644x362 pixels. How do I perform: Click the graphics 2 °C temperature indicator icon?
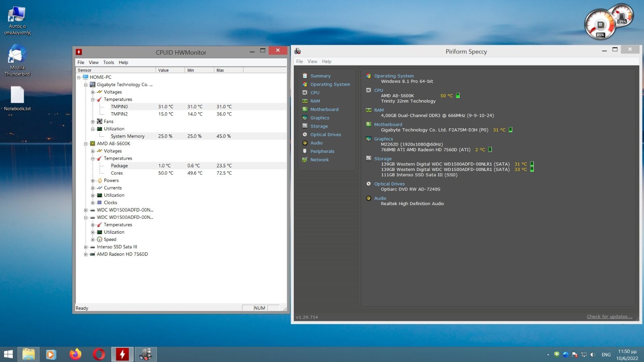click(x=490, y=150)
